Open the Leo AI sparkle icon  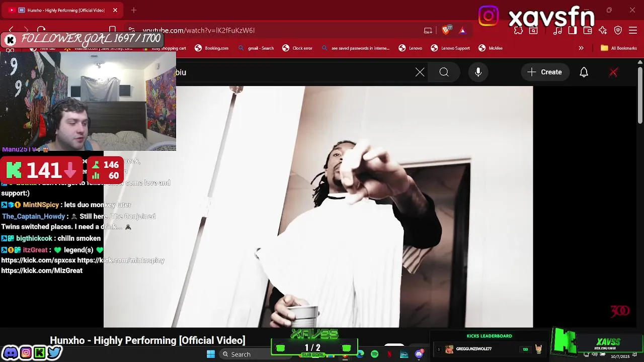603,31
